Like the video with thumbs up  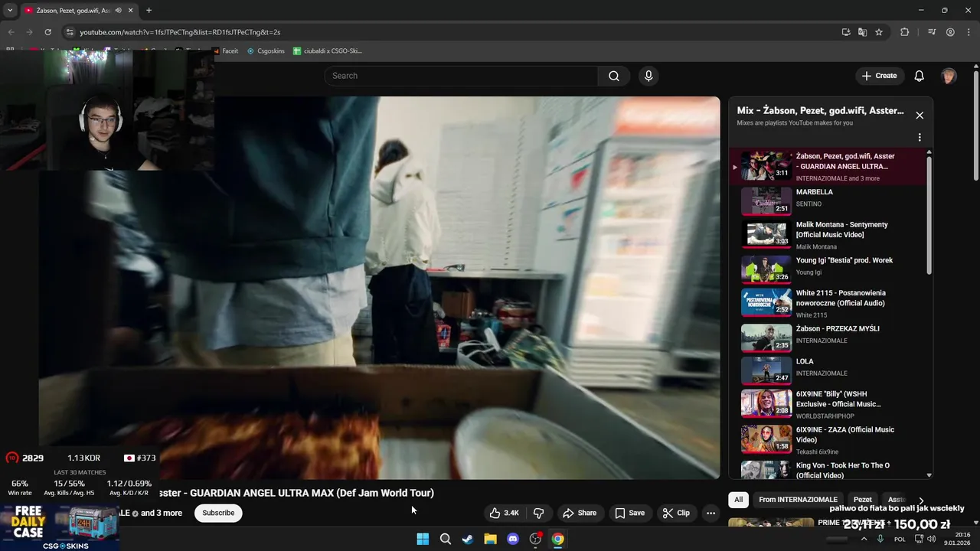(x=505, y=513)
